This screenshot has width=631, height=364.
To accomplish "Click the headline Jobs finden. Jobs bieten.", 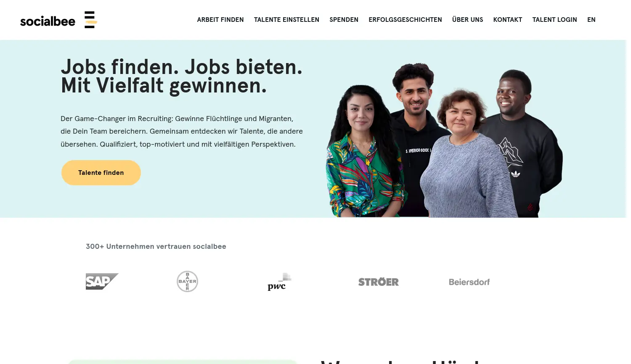I will [182, 67].
